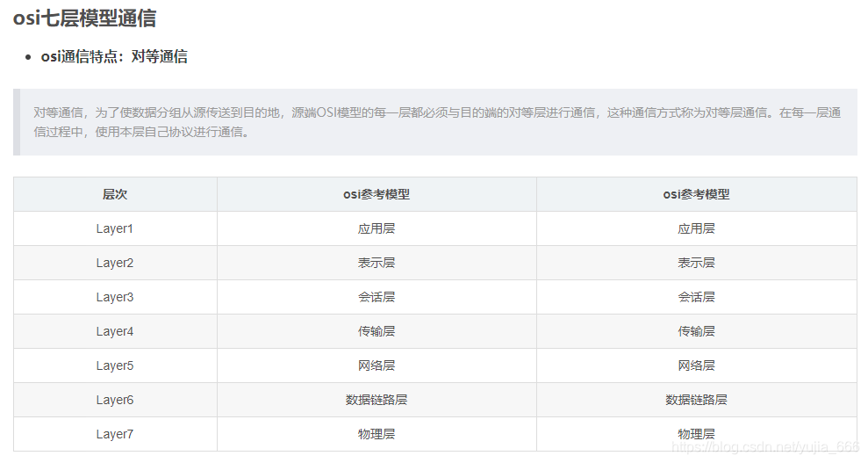Select the "Layer2" table cell
Image resolution: width=868 pixels, height=463 pixels.
click(x=115, y=263)
